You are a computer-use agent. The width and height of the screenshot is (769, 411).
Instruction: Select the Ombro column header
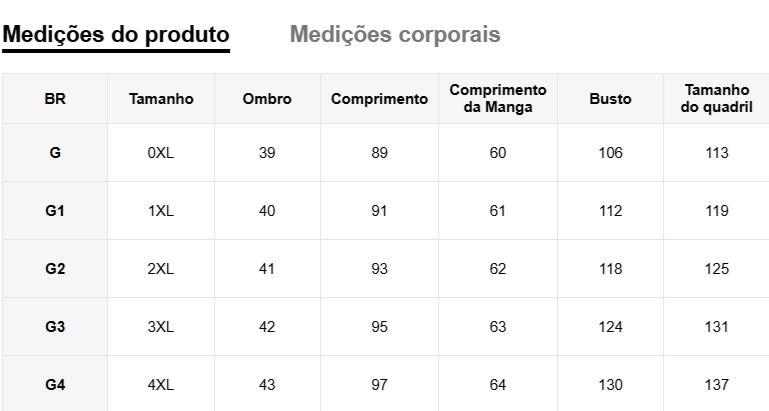(x=267, y=99)
